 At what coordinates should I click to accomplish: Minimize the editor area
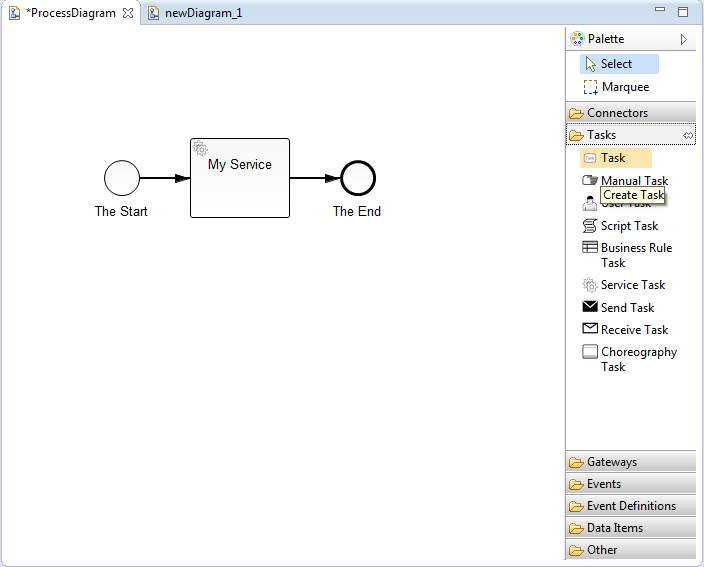pos(660,9)
